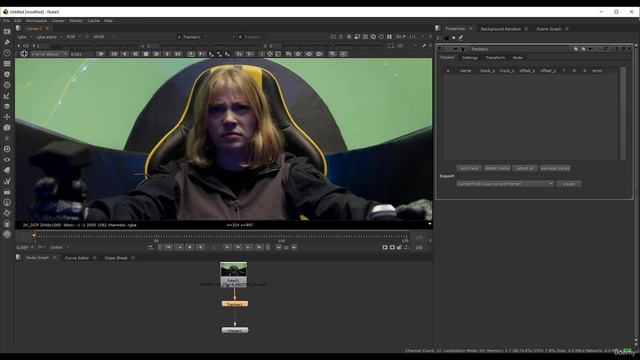The height and width of the screenshot is (360, 640).
Task: Open the Keyer nodes menu icon
Action: pyautogui.click(x=7, y=96)
